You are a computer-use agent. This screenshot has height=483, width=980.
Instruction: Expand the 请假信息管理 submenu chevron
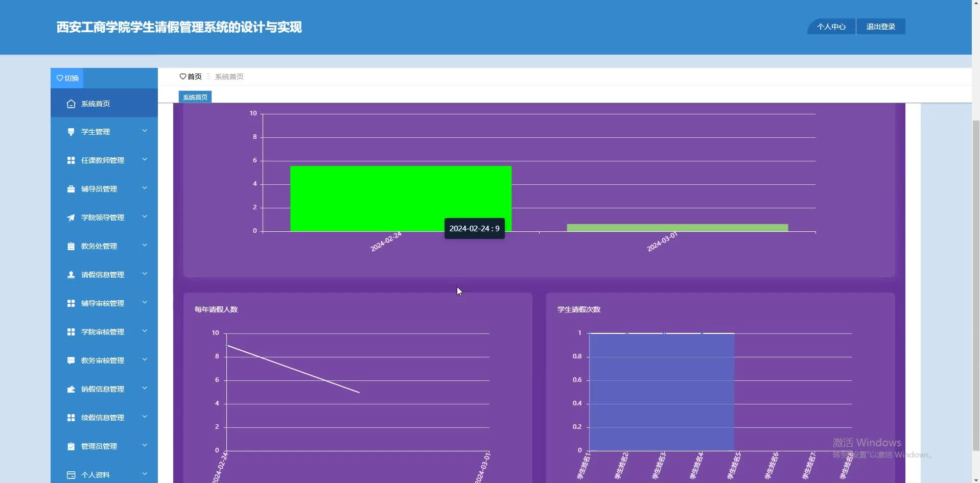[145, 274]
